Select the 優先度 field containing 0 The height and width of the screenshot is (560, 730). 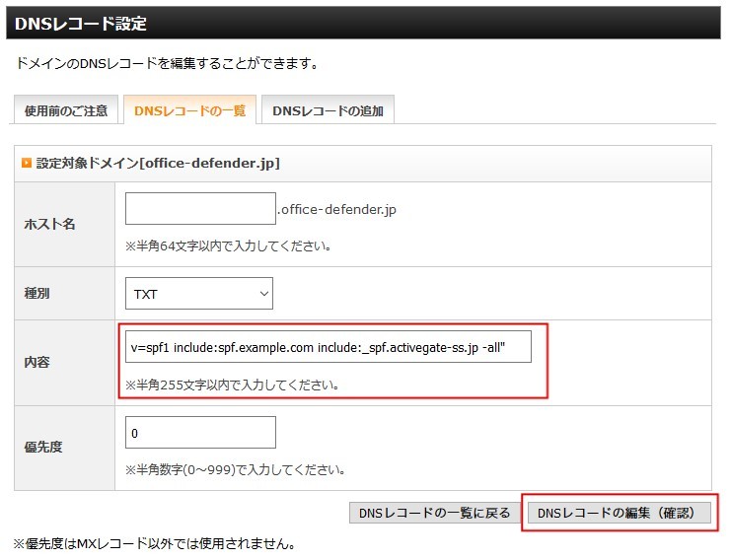coord(200,433)
